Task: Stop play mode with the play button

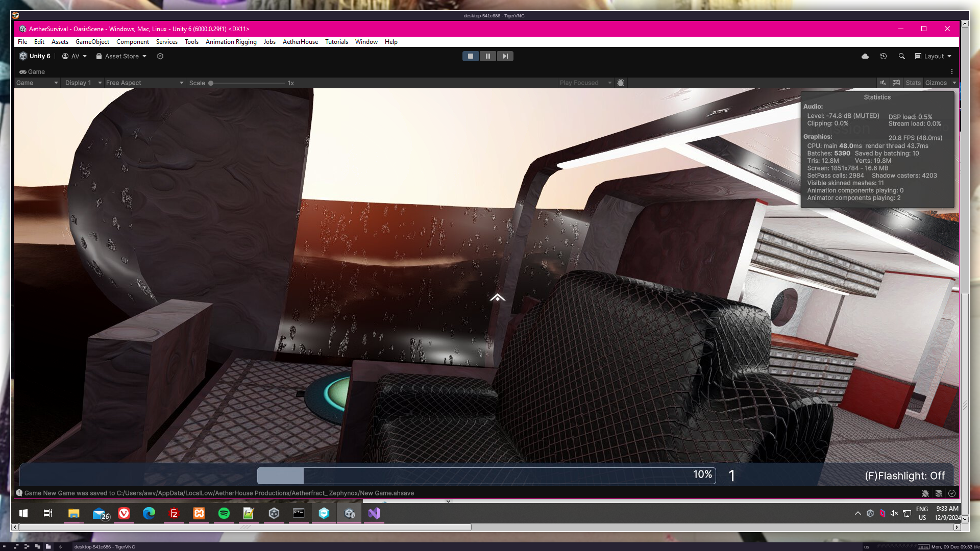Action: click(470, 56)
